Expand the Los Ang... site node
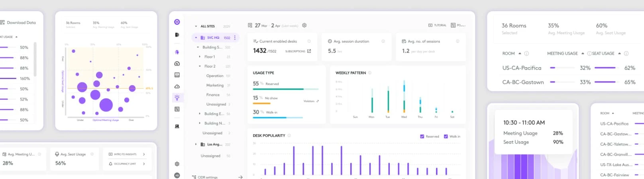The width and height of the screenshot is (644, 179). click(x=196, y=144)
